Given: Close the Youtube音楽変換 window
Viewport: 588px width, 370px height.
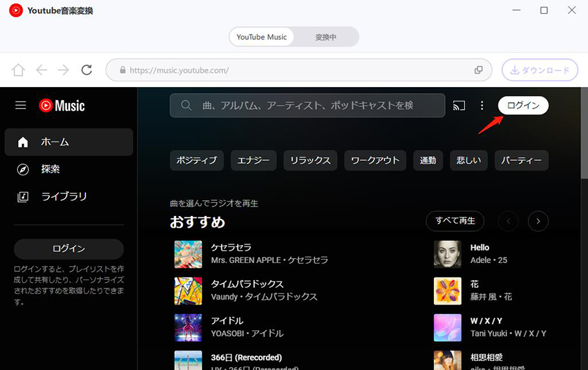Looking at the screenshot, I should (571, 10).
